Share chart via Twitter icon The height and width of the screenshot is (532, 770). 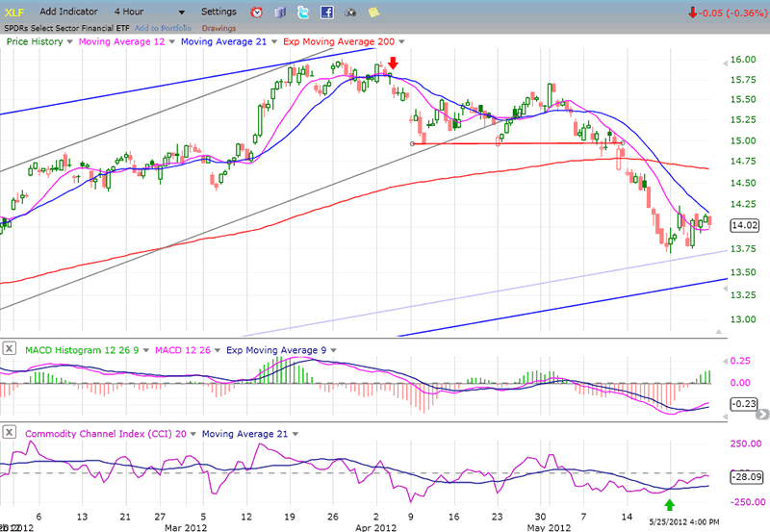point(303,13)
